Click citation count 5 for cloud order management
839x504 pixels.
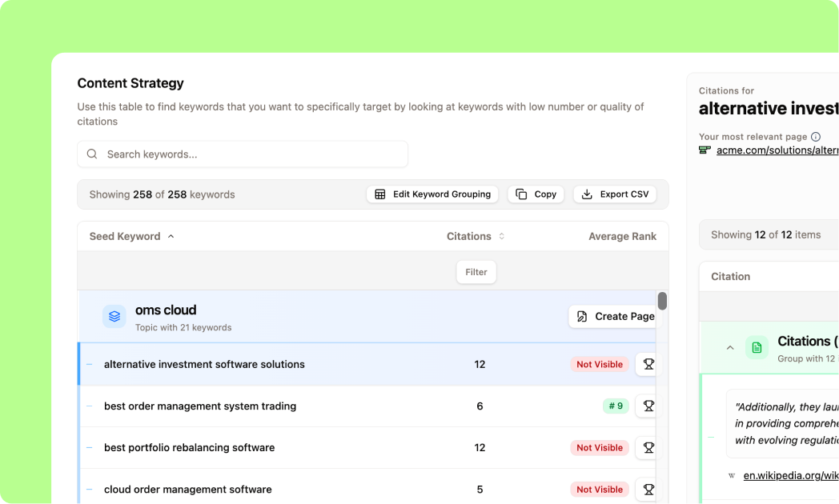480,490
